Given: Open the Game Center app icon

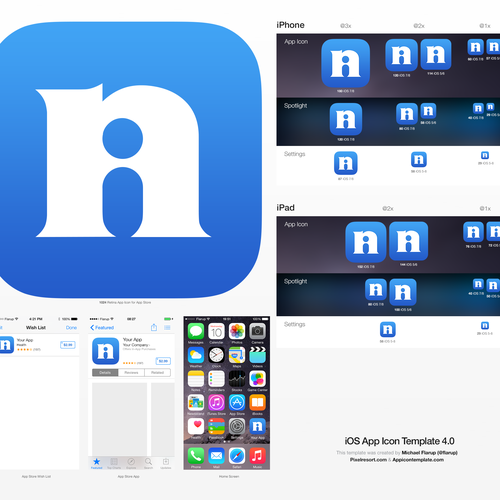Looking at the screenshot, I should [257, 379].
